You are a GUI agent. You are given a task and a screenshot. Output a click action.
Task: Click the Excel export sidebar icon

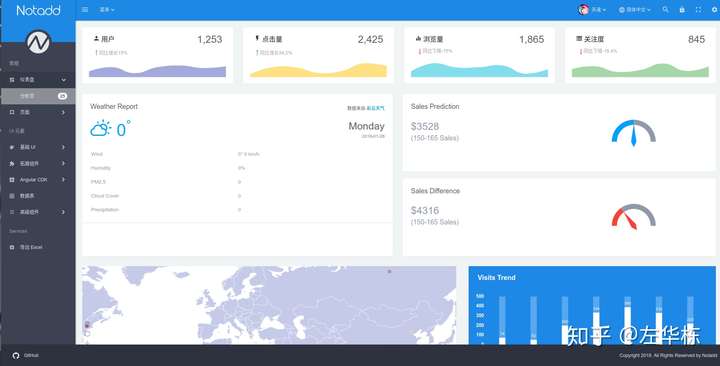tap(12, 247)
